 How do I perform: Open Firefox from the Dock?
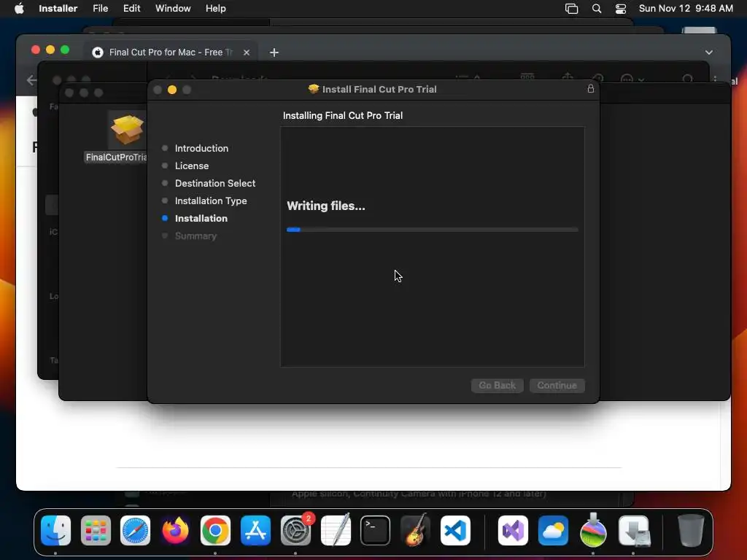pyautogui.click(x=175, y=530)
